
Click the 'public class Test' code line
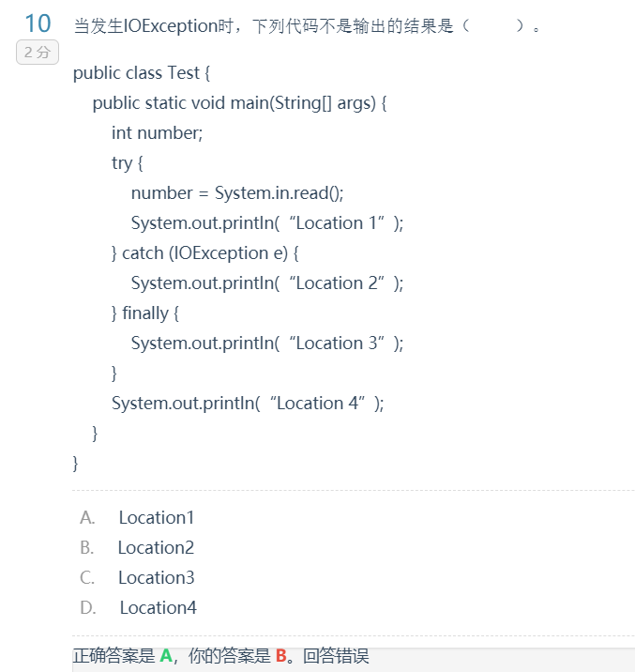click(x=141, y=73)
